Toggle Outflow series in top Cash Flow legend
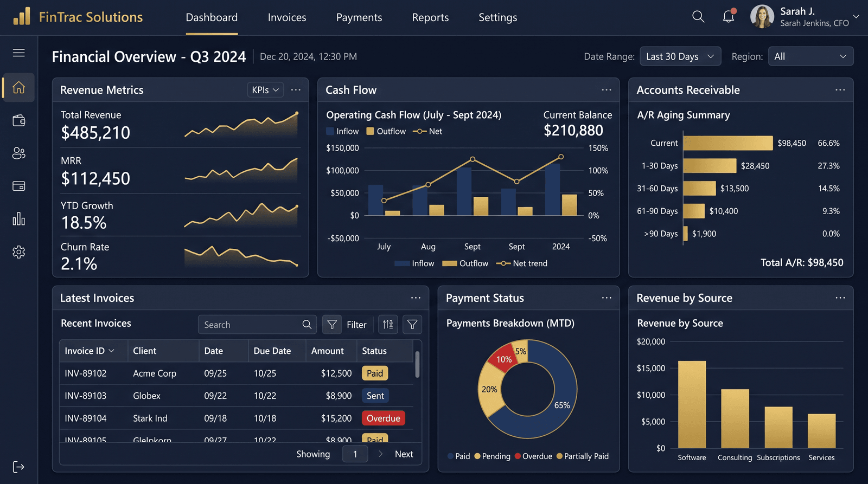Screen dimensions: 868x484 tap(386, 131)
